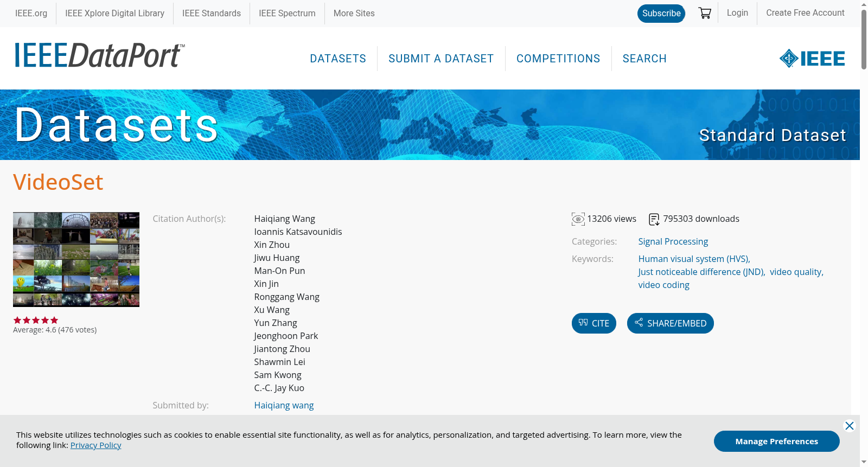Open IEEE Standards link
868x467 pixels.
point(212,13)
